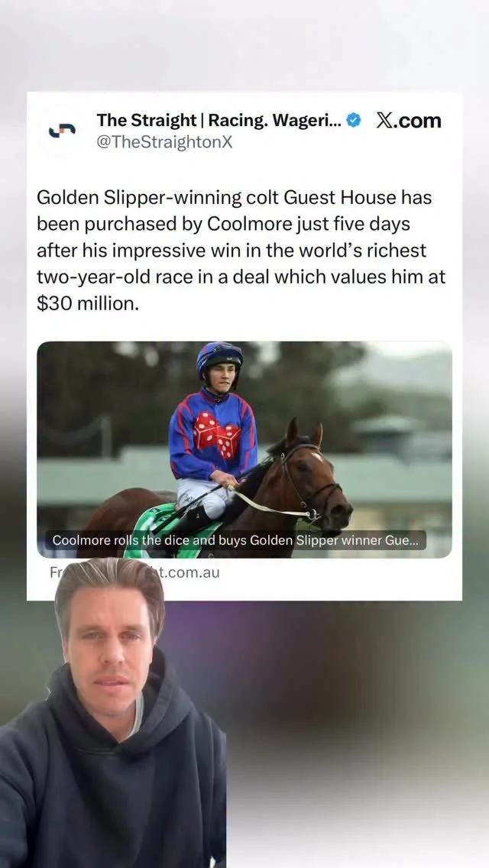489x868 pixels.
Task: Click the 't.com.au' source domain text
Action: pyautogui.click(x=189, y=572)
